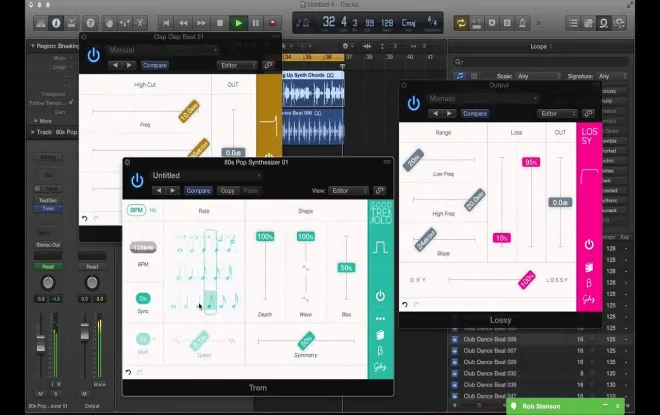The image size is (660, 415).
Task: Click Lossy pink sidebar power icon
Action: point(589,244)
